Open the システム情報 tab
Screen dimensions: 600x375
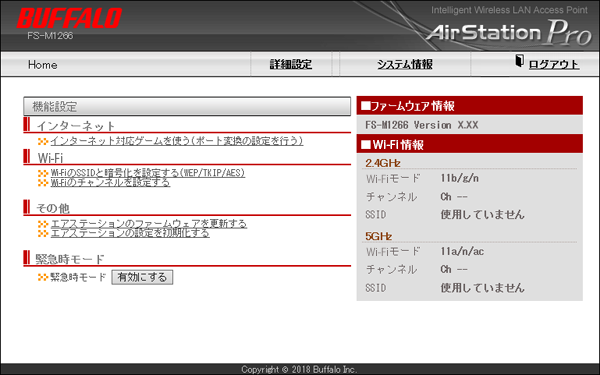[405, 64]
